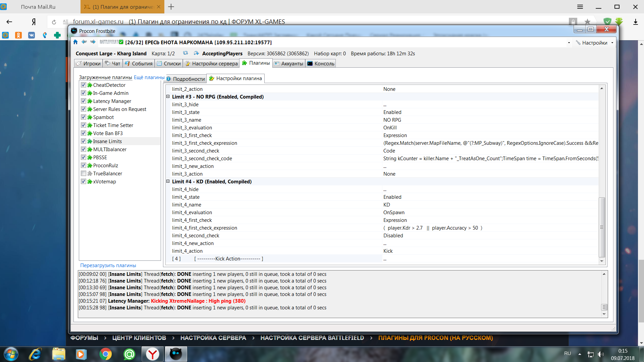The width and height of the screenshot is (644, 362).
Task: Click the next map arrow icon
Action: point(196,53)
